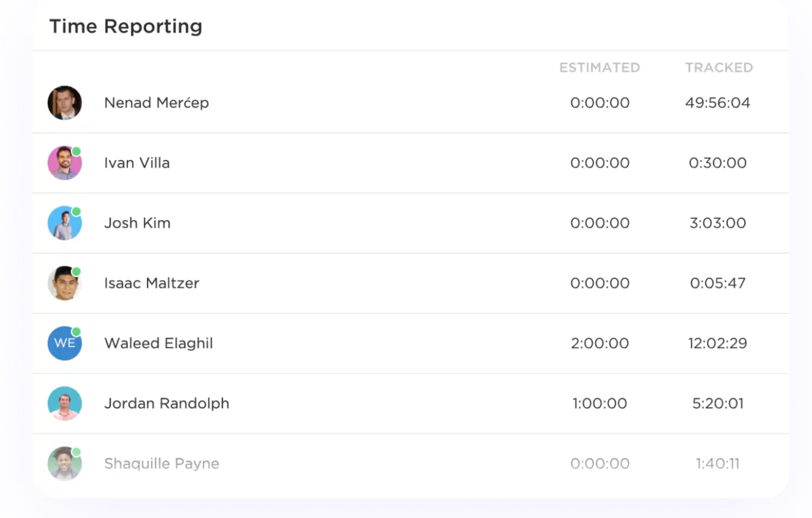The width and height of the screenshot is (812, 518).
Task: Click Nenad Merćep's profile avatar
Action: 65,103
